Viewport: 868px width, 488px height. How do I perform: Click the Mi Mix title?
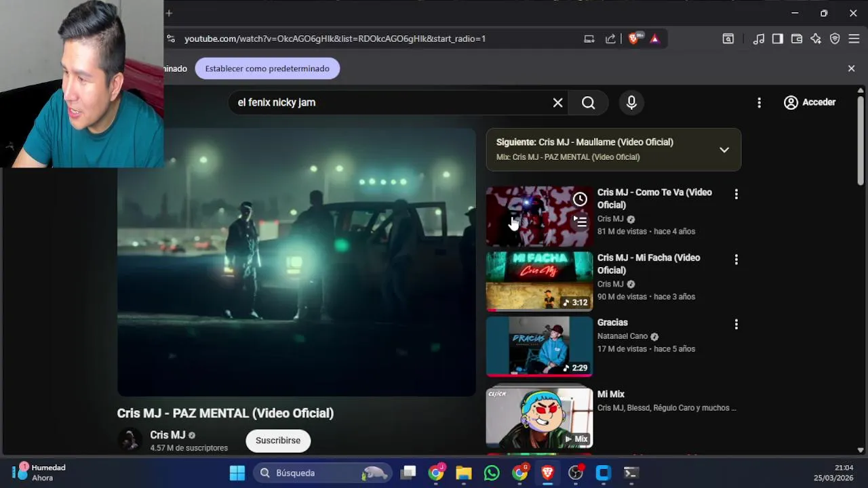[610, 394]
